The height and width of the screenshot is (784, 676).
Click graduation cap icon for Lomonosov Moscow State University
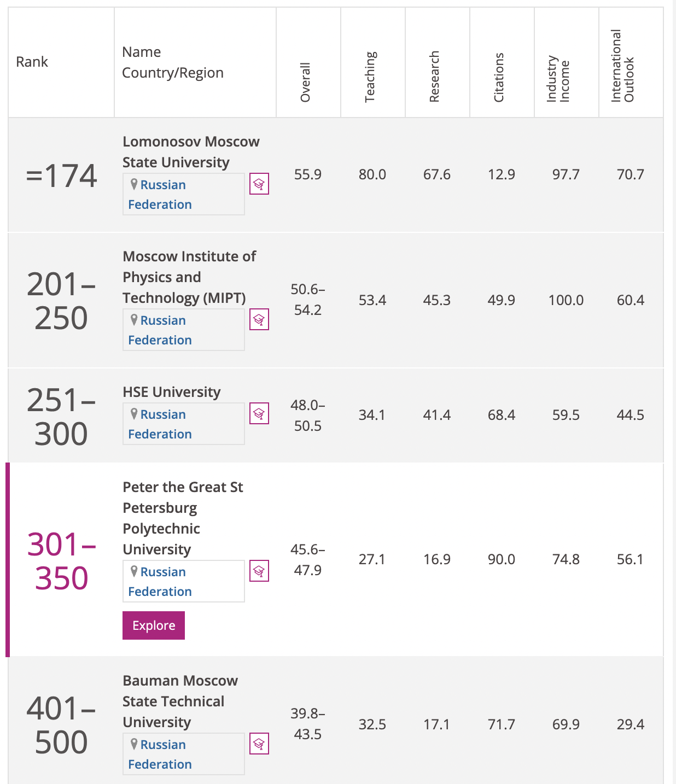tap(259, 184)
